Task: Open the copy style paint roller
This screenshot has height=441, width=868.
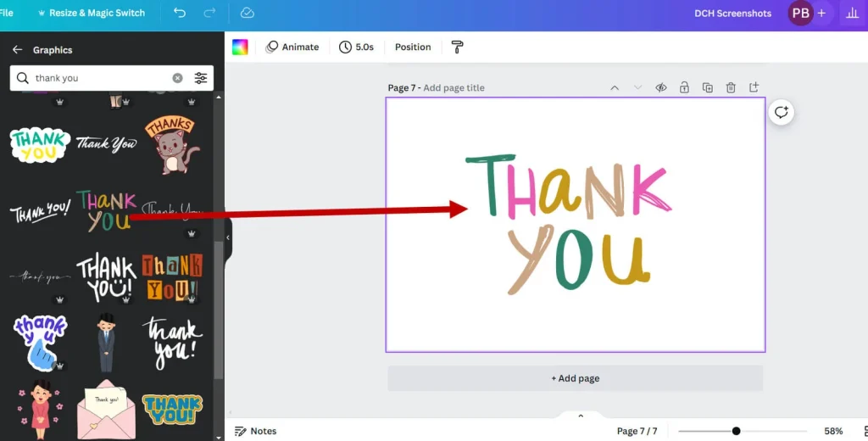Action: tap(457, 47)
